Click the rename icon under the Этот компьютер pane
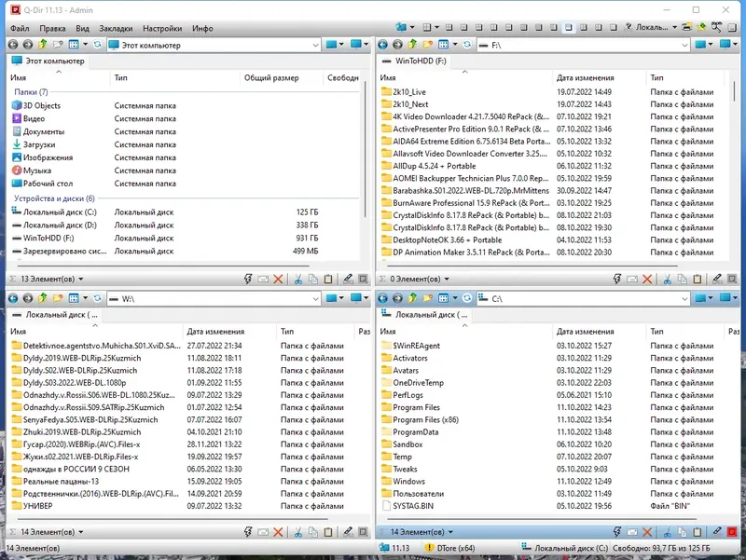Screen dimensions: 746x560 263,279
